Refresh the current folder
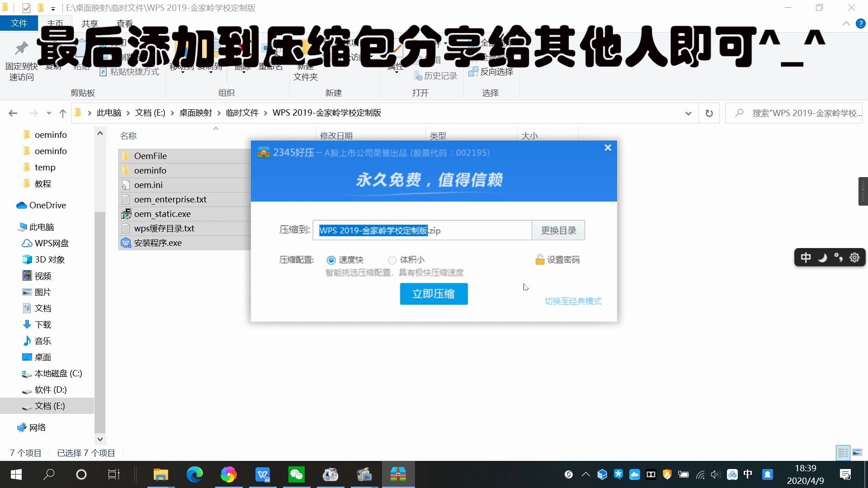Viewport: 868px width, 488px height. [x=709, y=113]
